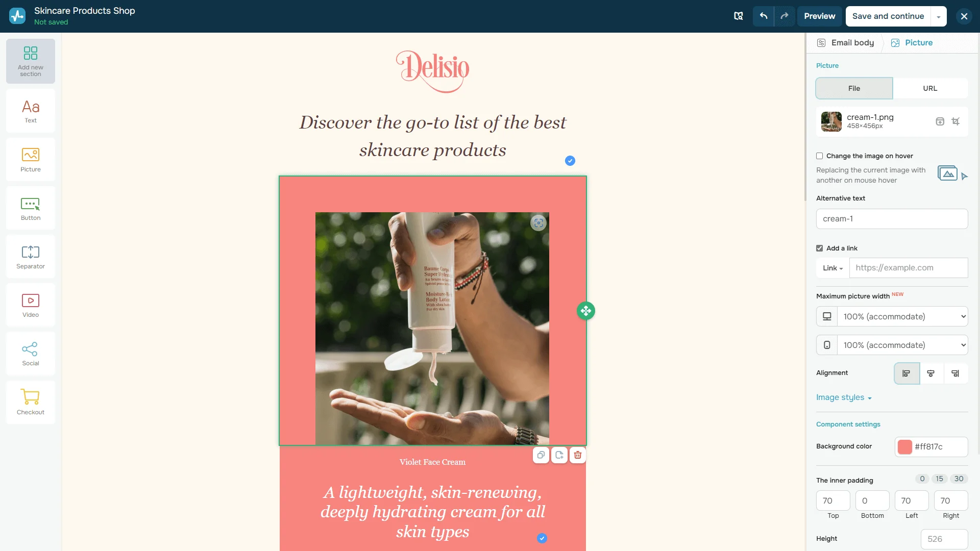
Task: Open desktop maximum picture width dropdown
Action: [902, 316]
